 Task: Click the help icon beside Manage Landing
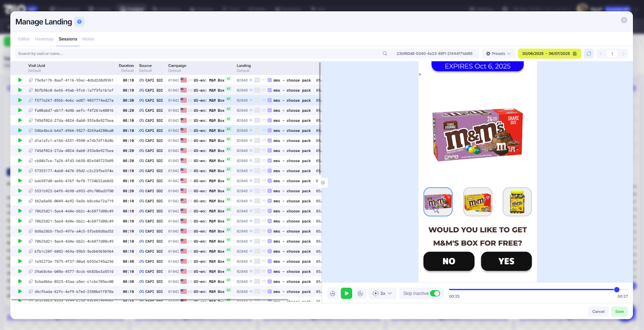click(79, 22)
